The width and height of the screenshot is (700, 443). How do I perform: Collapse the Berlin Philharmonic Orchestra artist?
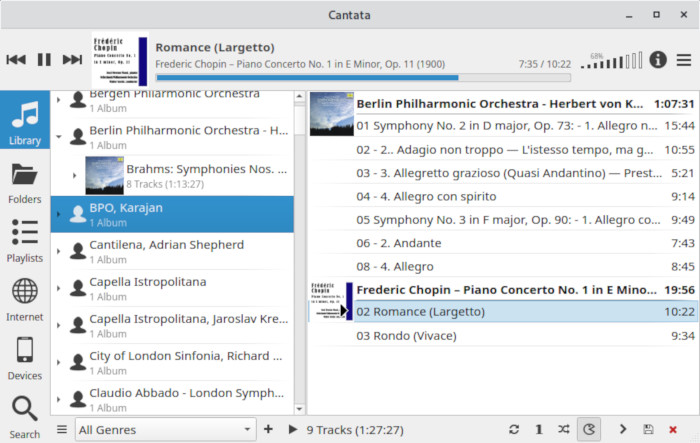coord(58,137)
